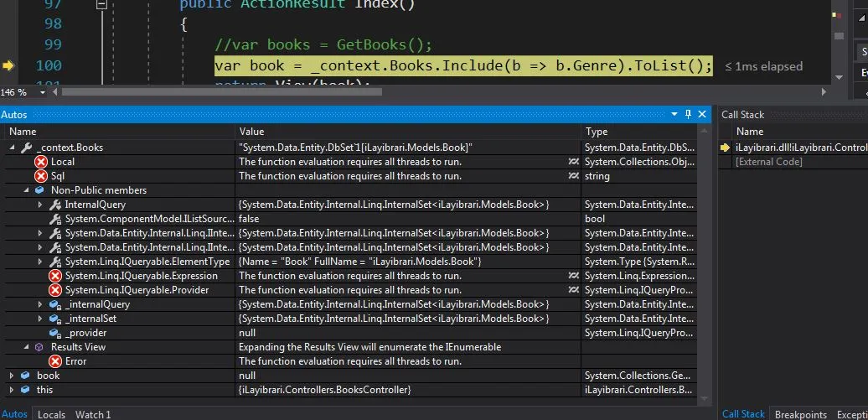Select the Call Stack tab
The width and height of the screenshot is (868, 420).
pos(743,414)
